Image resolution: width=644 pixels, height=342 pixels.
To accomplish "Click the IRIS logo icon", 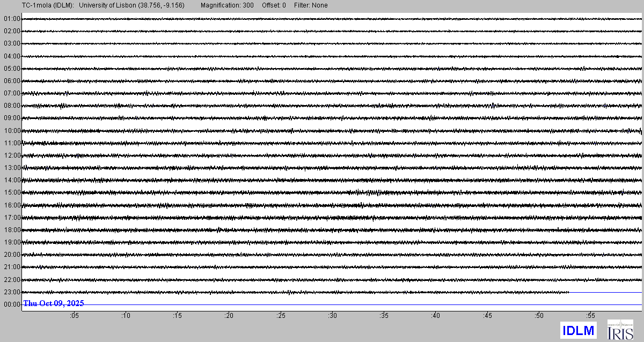I will 620,330.
